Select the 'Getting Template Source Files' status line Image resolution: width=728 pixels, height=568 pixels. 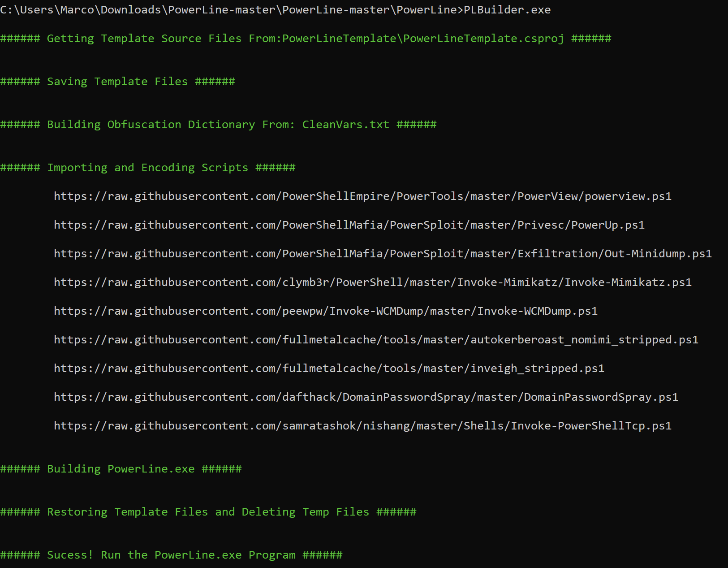(x=306, y=39)
